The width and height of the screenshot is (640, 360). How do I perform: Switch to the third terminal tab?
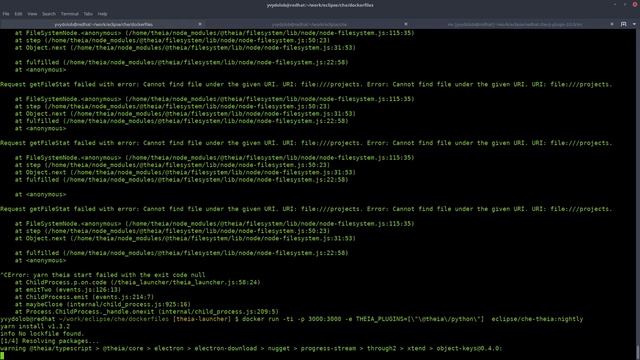coord(515,24)
